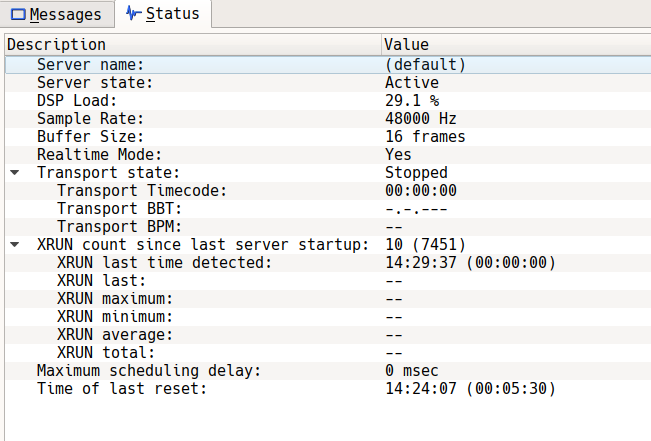Click the Messages tab window icon
This screenshot has height=441, width=651.
(x=18, y=15)
